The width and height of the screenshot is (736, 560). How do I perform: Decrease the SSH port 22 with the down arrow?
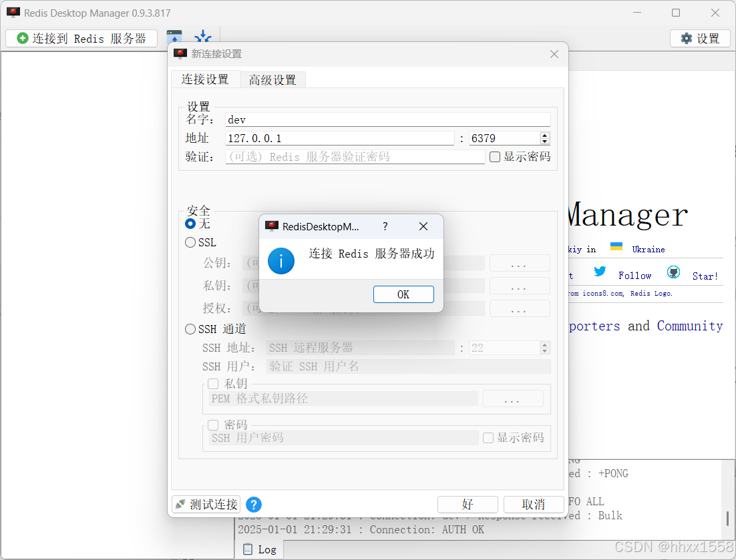[x=544, y=351]
